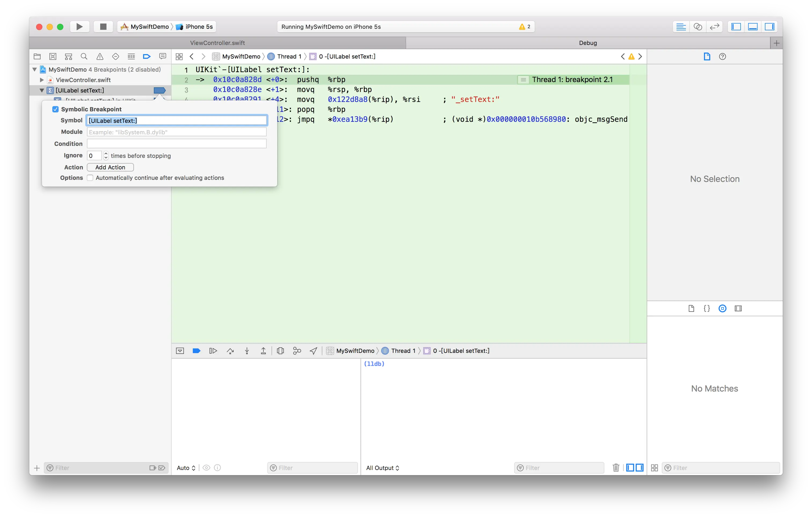Image resolution: width=812 pixels, height=517 pixels.
Task: Show the Code Snippet library
Action: pyautogui.click(x=707, y=308)
